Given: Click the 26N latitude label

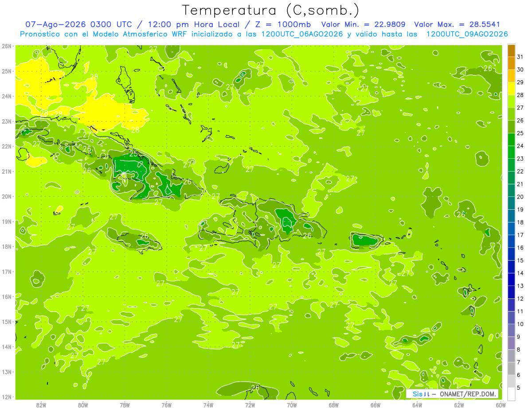Looking at the screenshot, I should (x=6, y=46).
